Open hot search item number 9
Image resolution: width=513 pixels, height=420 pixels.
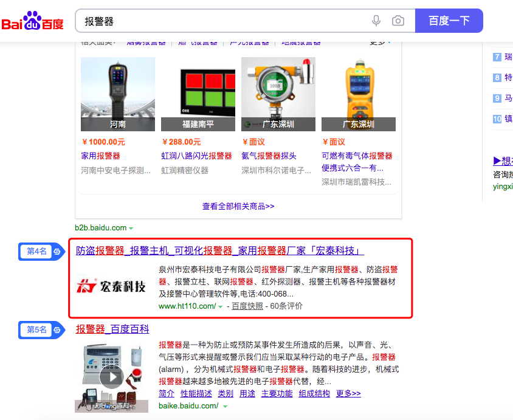click(503, 98)
